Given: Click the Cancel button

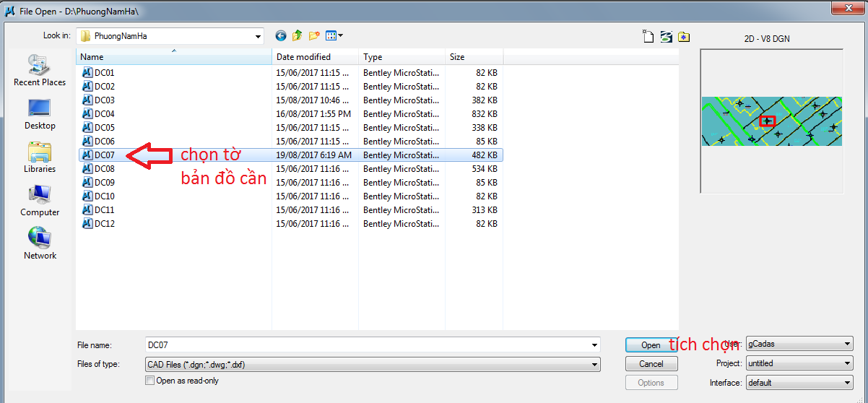Looking at the screenshot, I should tap(651, 364).
